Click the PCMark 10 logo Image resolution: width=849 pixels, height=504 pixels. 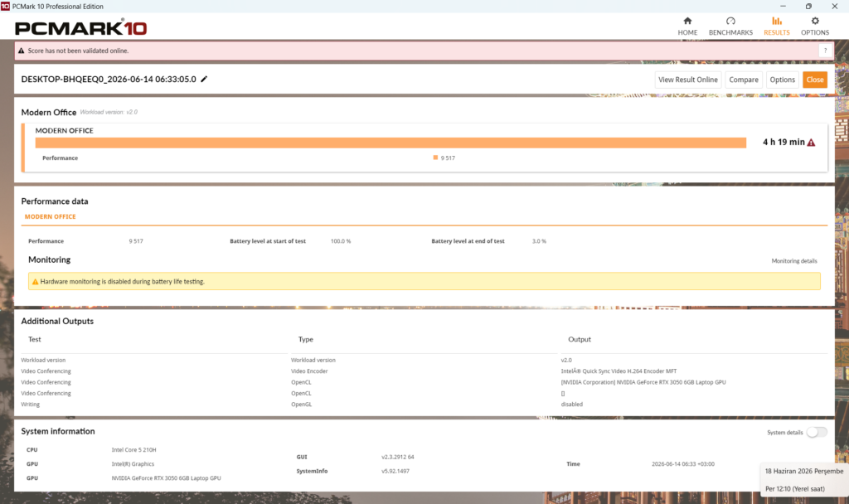(80, 27)
